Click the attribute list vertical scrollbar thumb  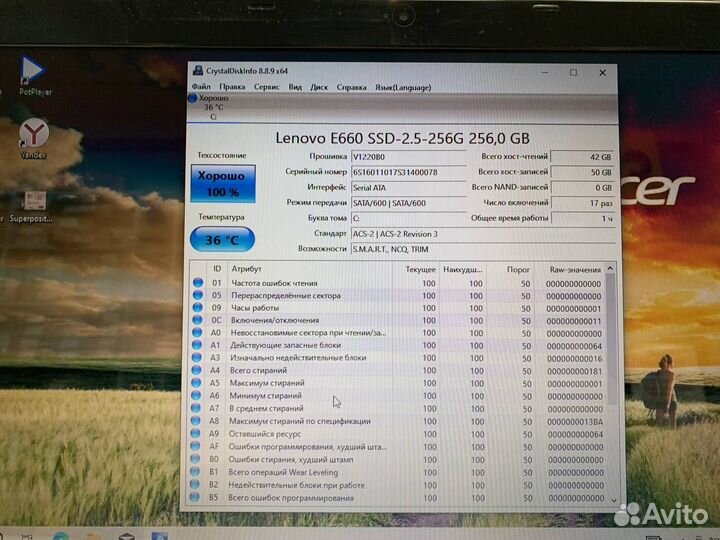[611, 339]
